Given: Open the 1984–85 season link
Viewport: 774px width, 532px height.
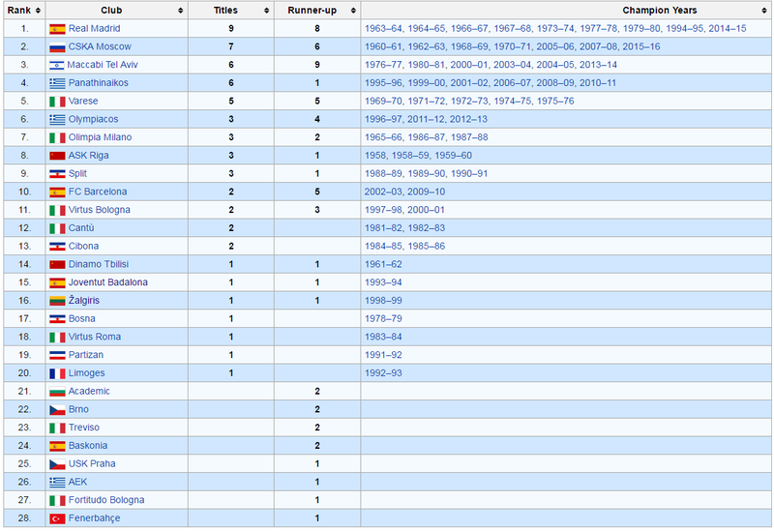Looking at the screenshot, I should tap(383, 247).
